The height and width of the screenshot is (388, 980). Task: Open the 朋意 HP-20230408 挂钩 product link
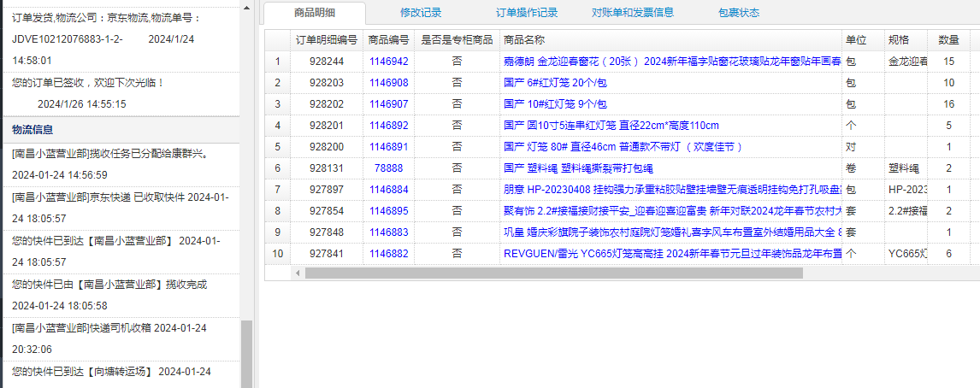point(672,190)
